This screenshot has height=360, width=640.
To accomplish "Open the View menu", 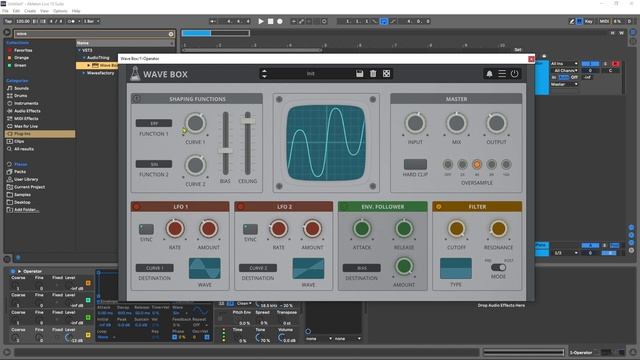I will point(44,11).
